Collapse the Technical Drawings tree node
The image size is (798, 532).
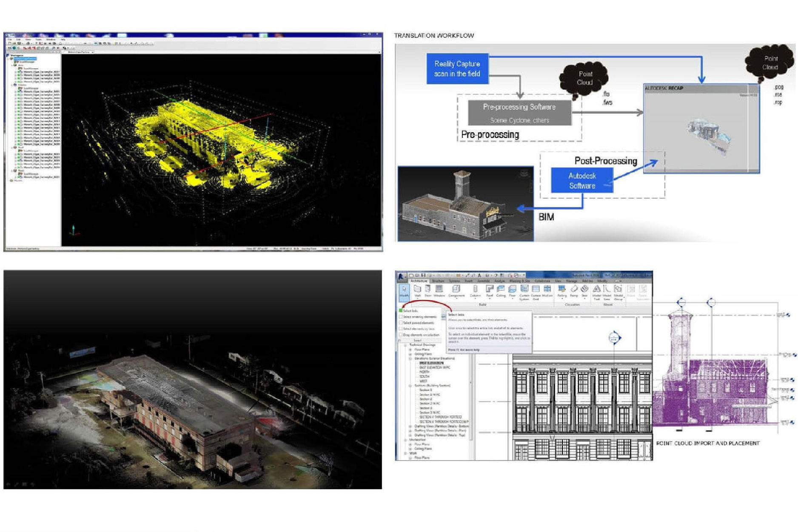pyautogui.click(x=405, y=345)
